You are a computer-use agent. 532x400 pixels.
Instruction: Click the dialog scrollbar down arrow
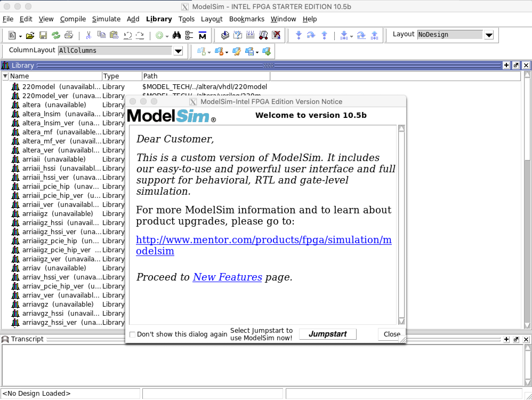[401, 321]
